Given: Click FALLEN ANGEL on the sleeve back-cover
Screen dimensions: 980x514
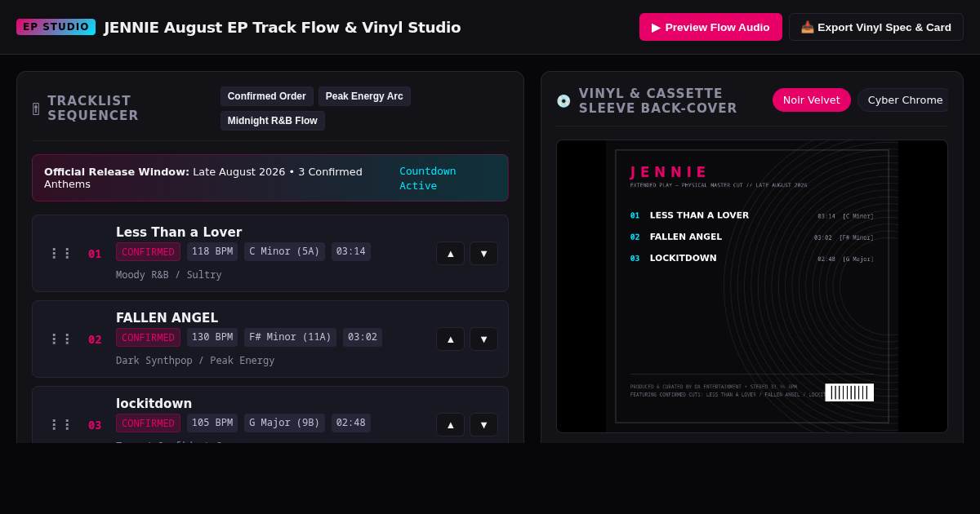Looking at the screenshot, I should [x=686, y=237].
